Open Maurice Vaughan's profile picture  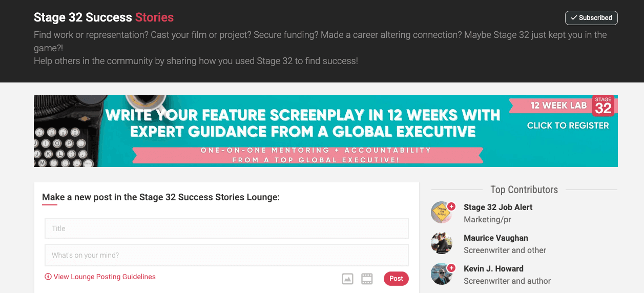(x=441, y=243)
